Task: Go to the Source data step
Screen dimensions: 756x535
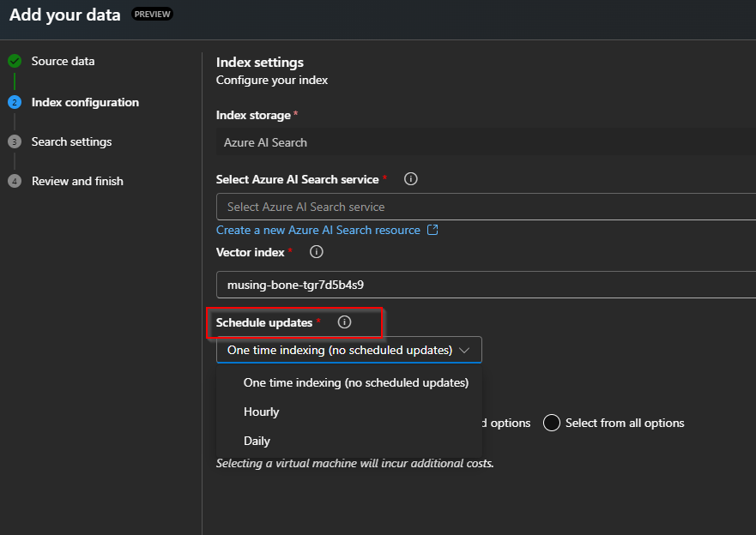Action: 64,61
